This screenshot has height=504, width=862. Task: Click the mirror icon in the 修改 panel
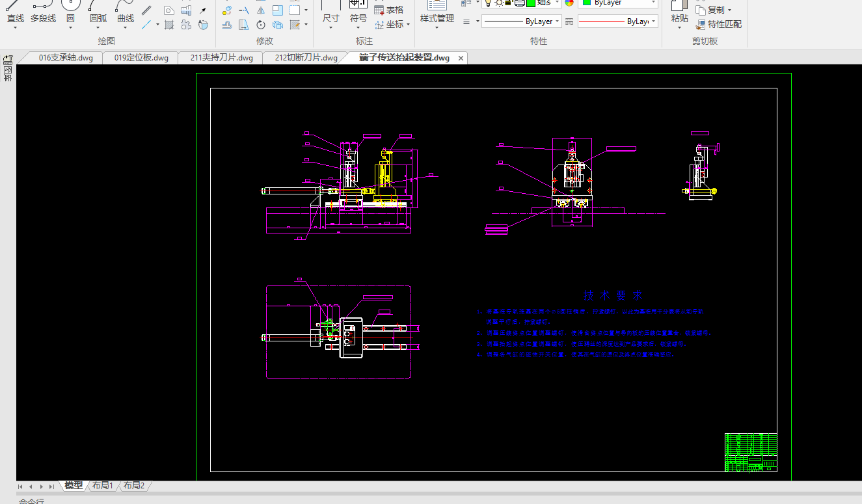[260, 10]
